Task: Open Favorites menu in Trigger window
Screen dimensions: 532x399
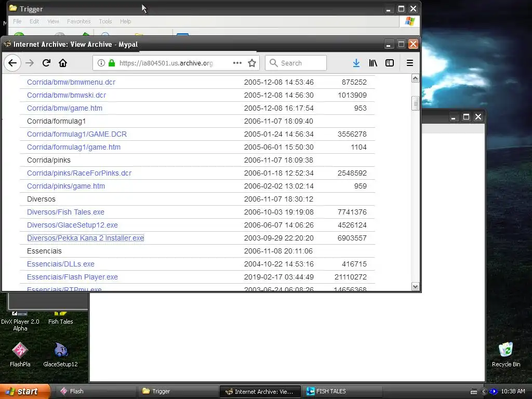Action: click(x=79, y=21)
